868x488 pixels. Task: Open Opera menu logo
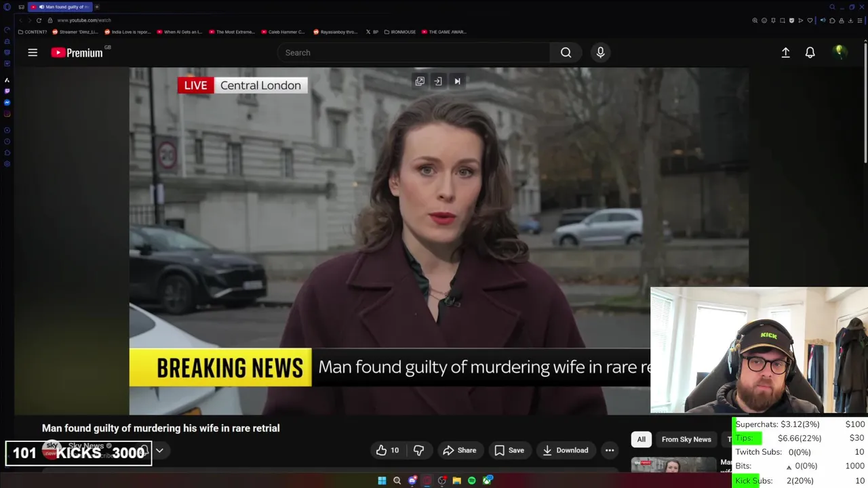pyautogui.click(x=7, y=7)
